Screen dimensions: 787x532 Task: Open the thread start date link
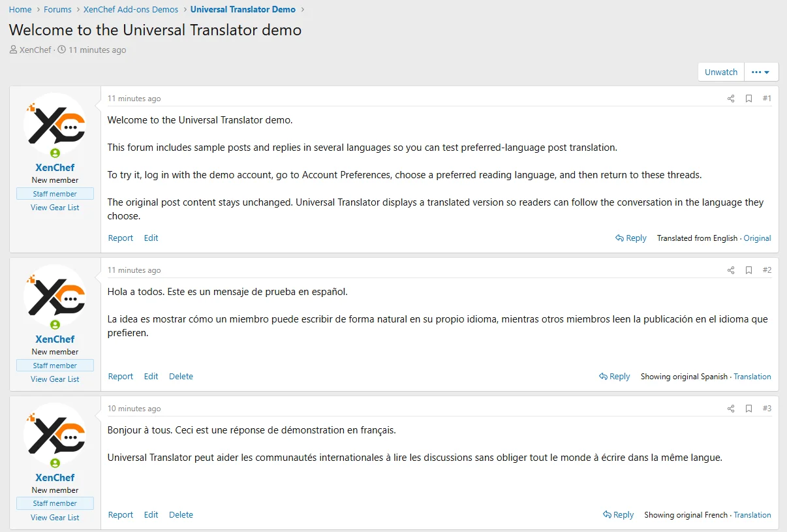coord(97,50)
